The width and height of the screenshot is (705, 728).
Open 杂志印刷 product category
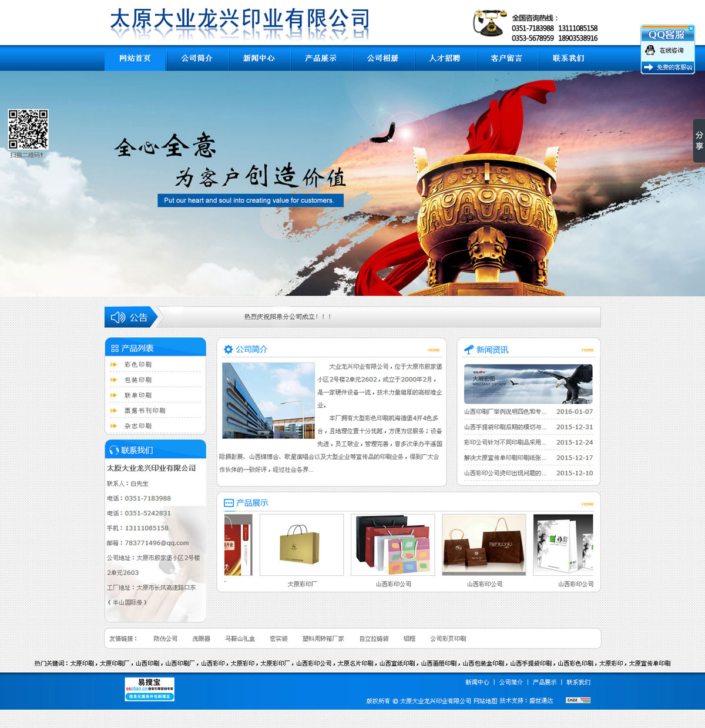[x=138, y=426]
